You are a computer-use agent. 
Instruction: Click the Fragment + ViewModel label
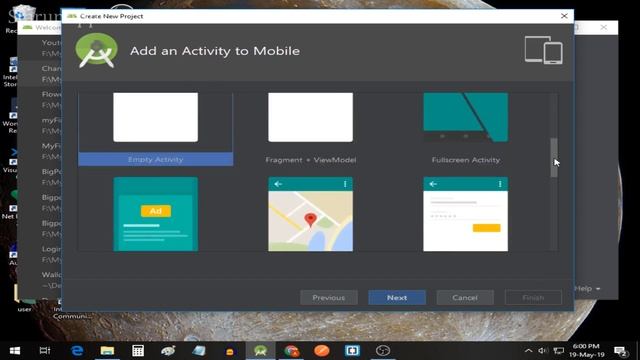pyautogui.click(x=311, y=160)
